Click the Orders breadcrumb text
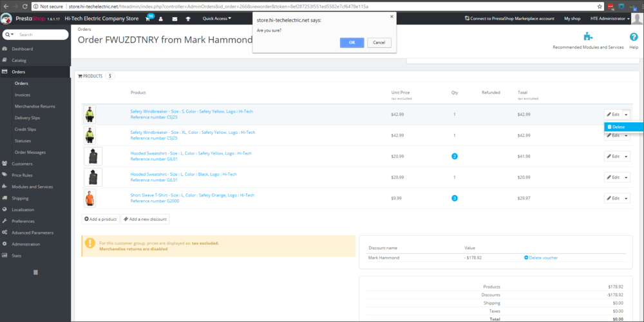This screenshot has height=322, width=644. [x=84, y=30]
